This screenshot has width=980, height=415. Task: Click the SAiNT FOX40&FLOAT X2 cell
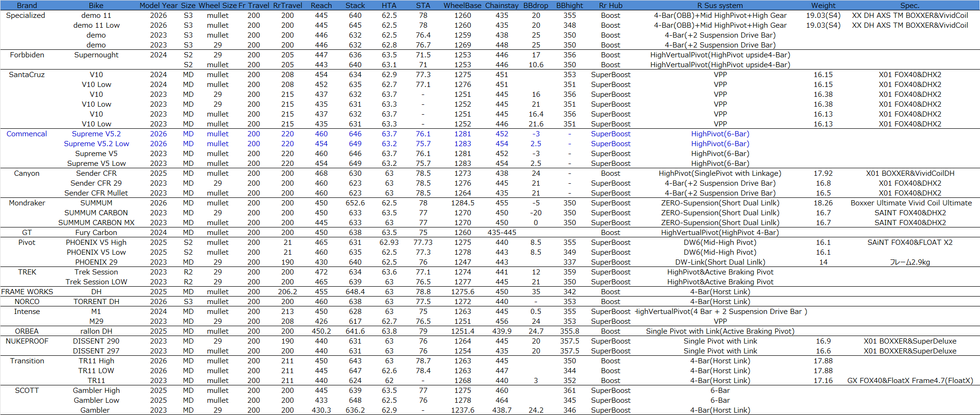pos(910,243)
